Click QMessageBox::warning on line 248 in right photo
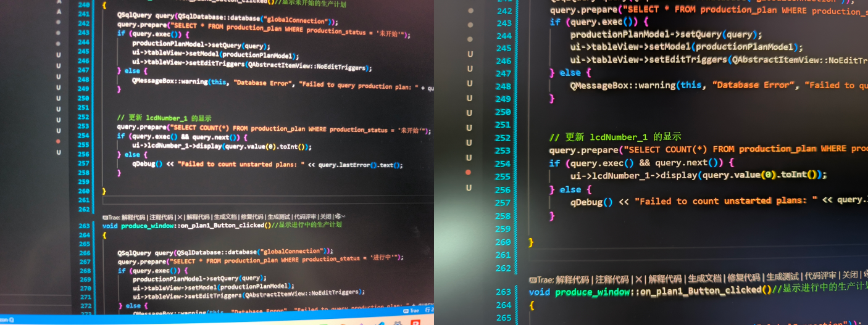The height and width of the screenshot is (325, 868). [623, 85]
